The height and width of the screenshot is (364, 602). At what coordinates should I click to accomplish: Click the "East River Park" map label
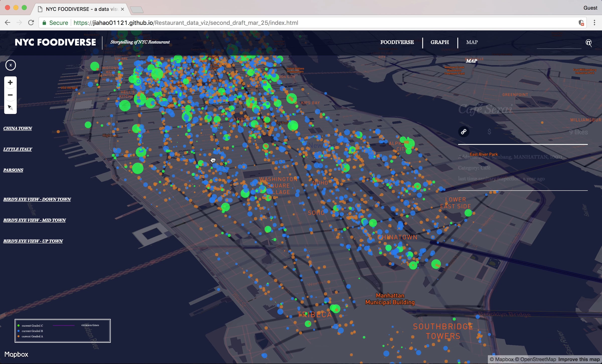[x=484, y=154]
